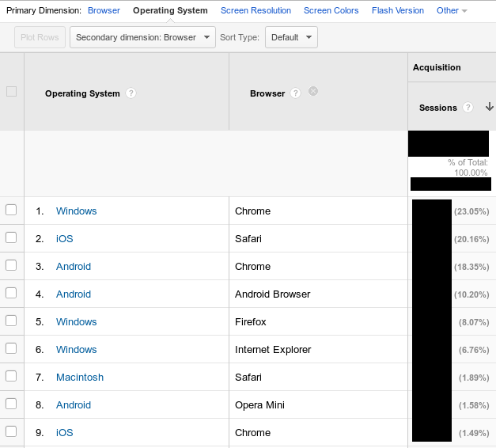Viewport: 496px width, 448px height.
Task: Click the 10.20% sessions value
Action: pos(471,294)
